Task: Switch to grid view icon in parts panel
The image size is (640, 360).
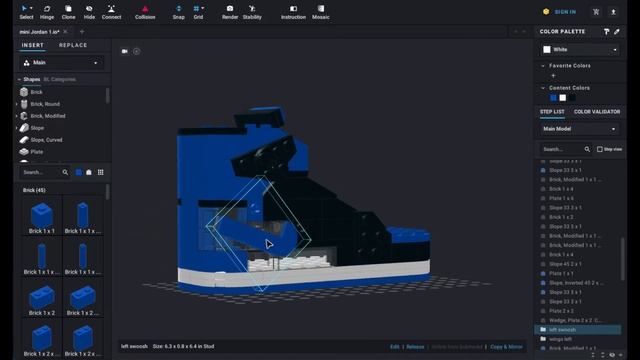Action: point(100,172)
